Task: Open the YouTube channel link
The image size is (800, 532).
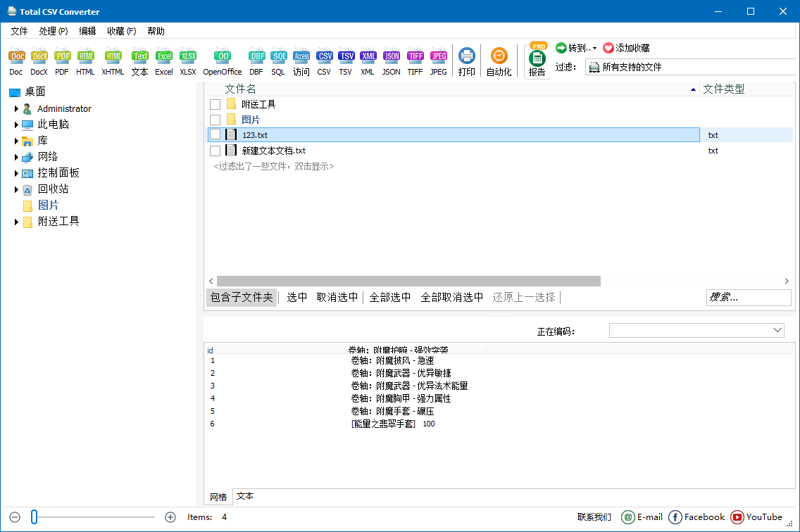Action: [x=756, y=517]
